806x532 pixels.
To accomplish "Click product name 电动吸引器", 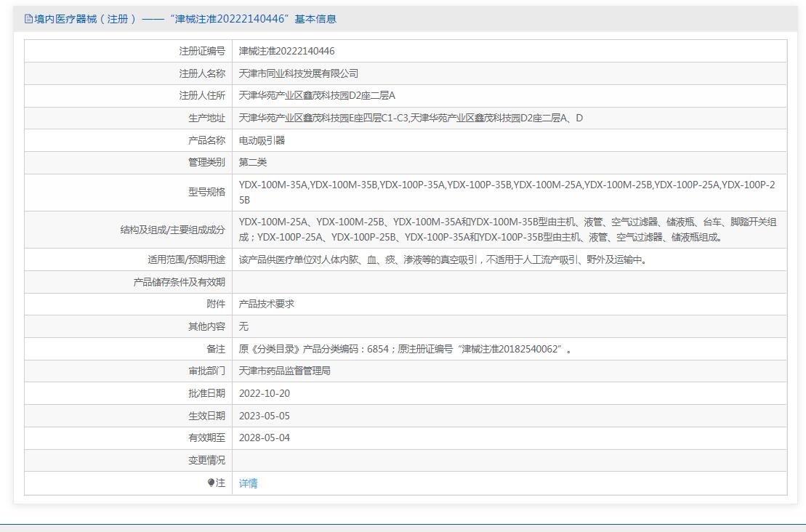I will tap(262, 140).
